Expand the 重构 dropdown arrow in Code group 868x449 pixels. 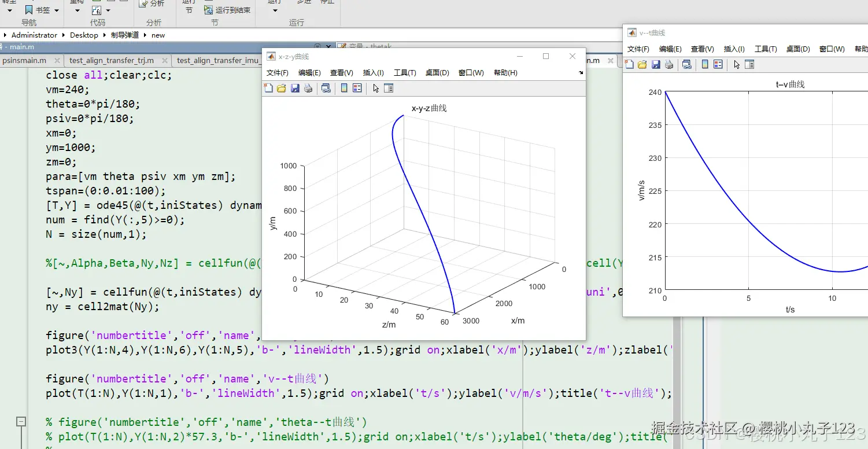(x=76, y=10)
